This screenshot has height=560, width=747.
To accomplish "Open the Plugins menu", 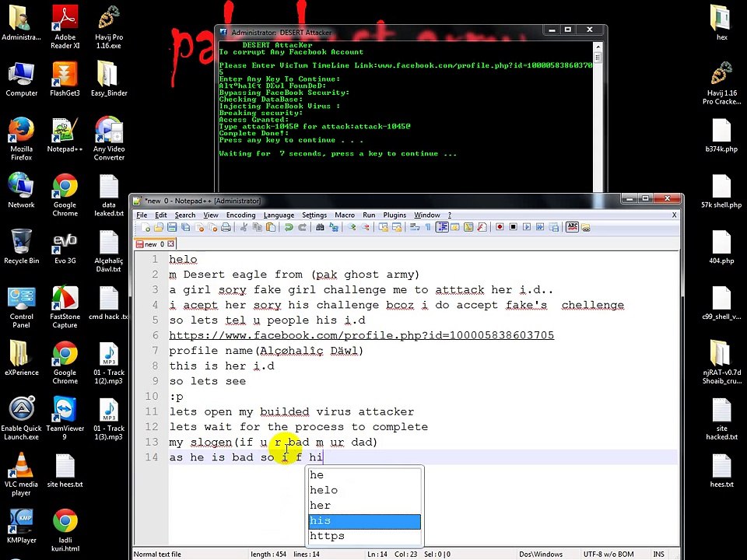I will pos(395,215).
